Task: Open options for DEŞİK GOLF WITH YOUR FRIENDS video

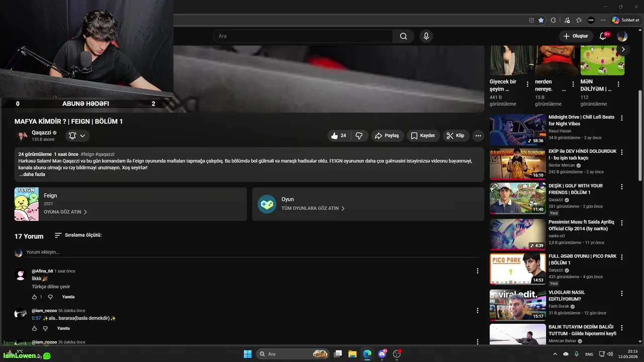Action: click(622, 187)
